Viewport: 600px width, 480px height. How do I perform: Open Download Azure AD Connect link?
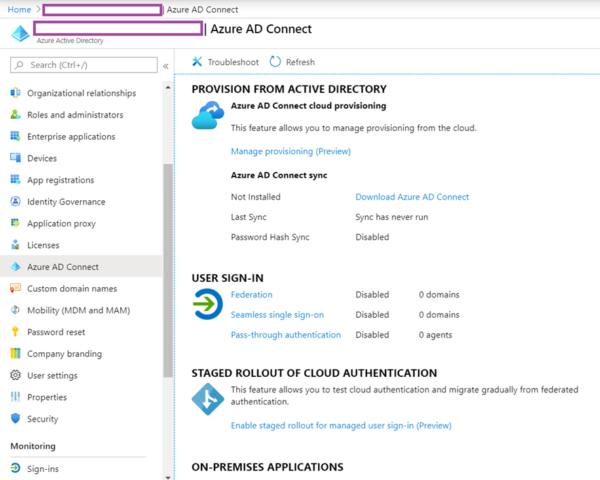tap(412, 197)
